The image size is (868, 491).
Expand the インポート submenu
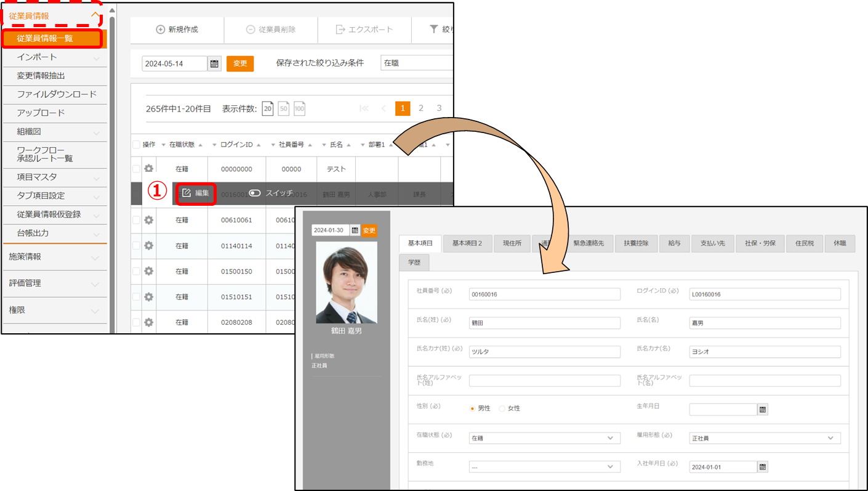coord(97,58)
